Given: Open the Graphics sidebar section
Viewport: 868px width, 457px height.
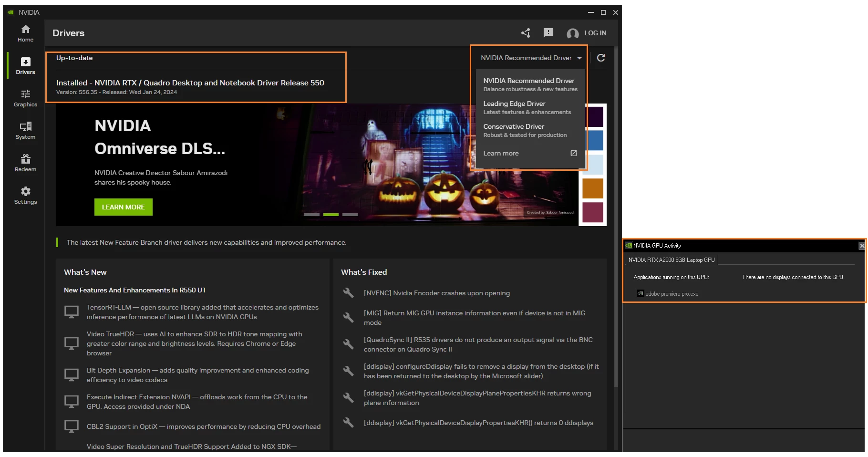Looking at the screenshot, I should tap(25, 98).
